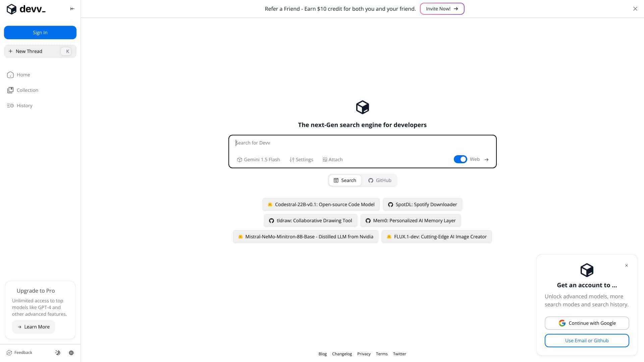Viewport: 644px width, 362px height.
Task: Click Continue with Google
Action: (x=587, y=323)
